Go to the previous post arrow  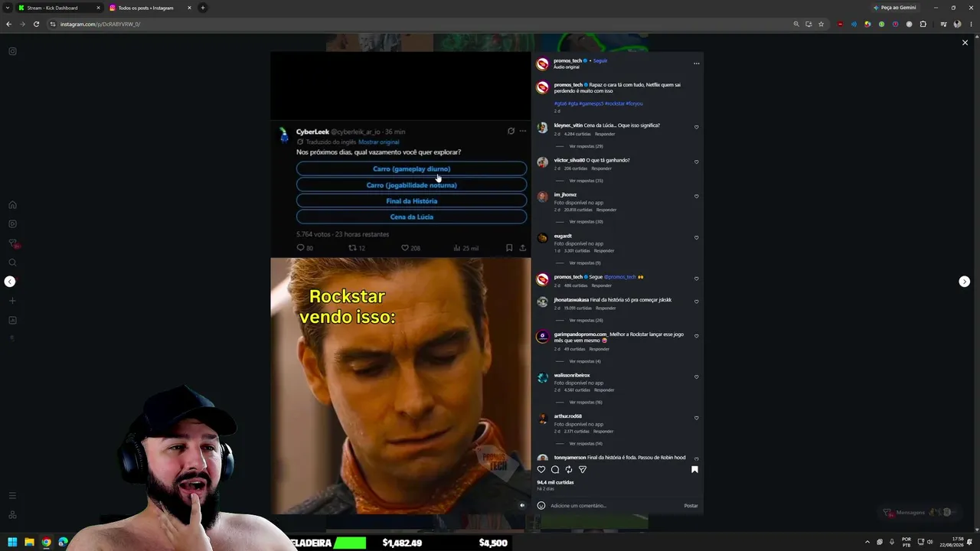(9, 282)
